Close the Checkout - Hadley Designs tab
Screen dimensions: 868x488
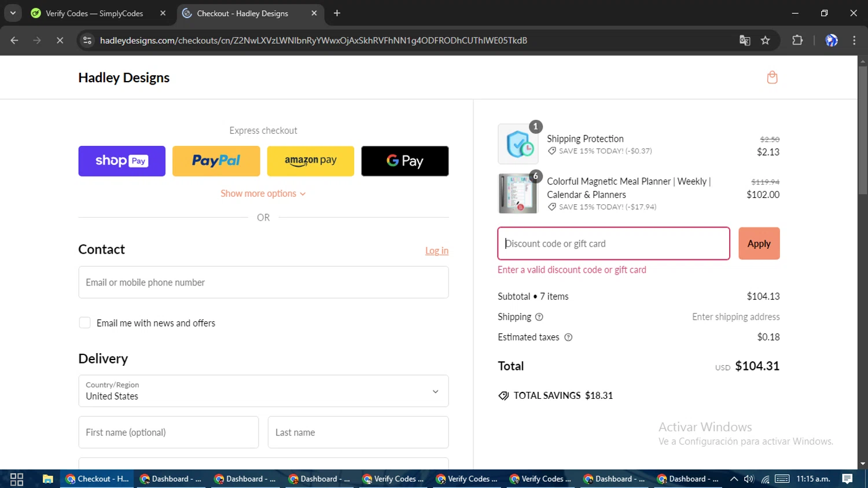314,13
